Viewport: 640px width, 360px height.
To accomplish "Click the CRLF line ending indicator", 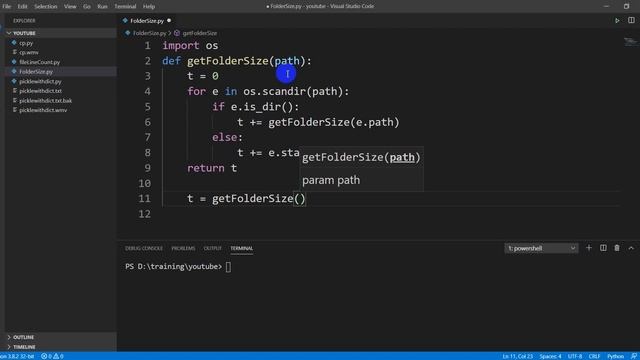I will (x=594, y=356).
